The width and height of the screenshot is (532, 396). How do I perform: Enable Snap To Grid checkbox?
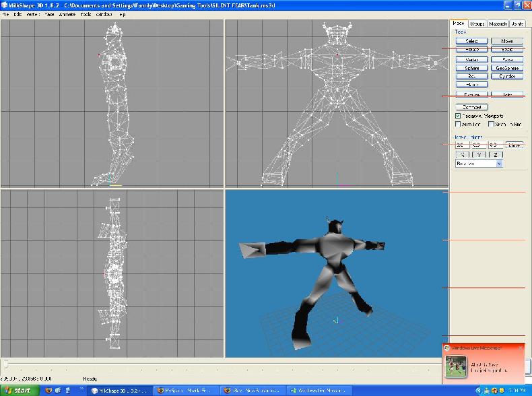[x=492, y=124]
